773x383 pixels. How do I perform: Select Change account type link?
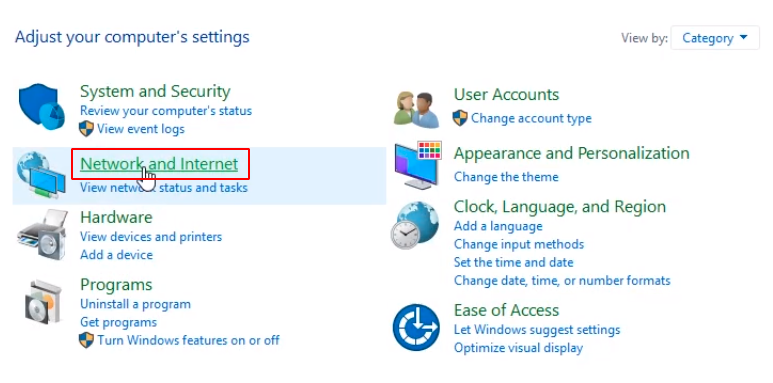531,118
